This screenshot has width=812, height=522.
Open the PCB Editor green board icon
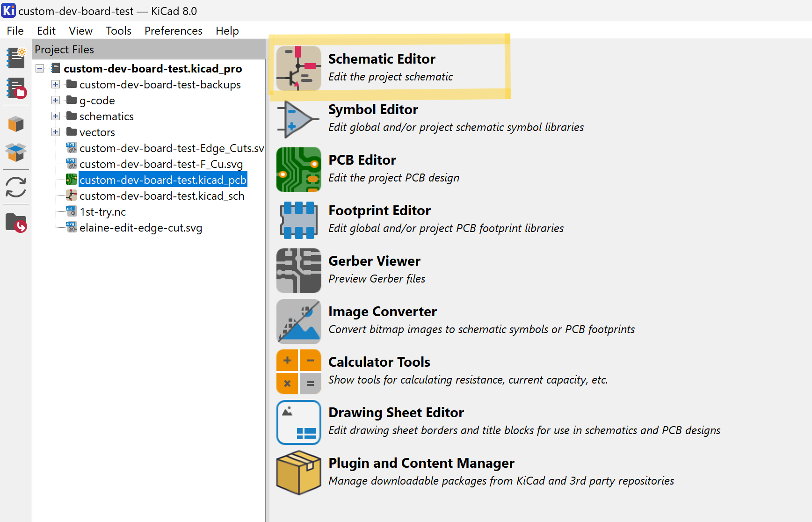[x=298, y=169]
